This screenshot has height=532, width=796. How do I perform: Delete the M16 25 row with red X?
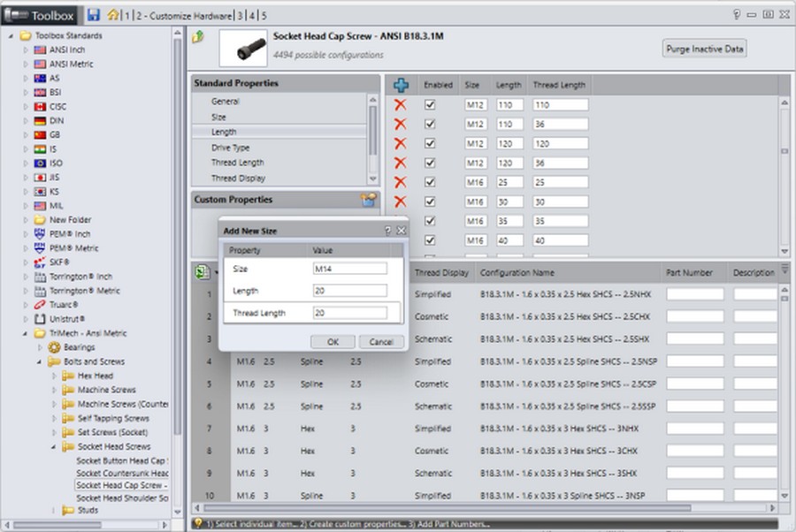[400, 182]
